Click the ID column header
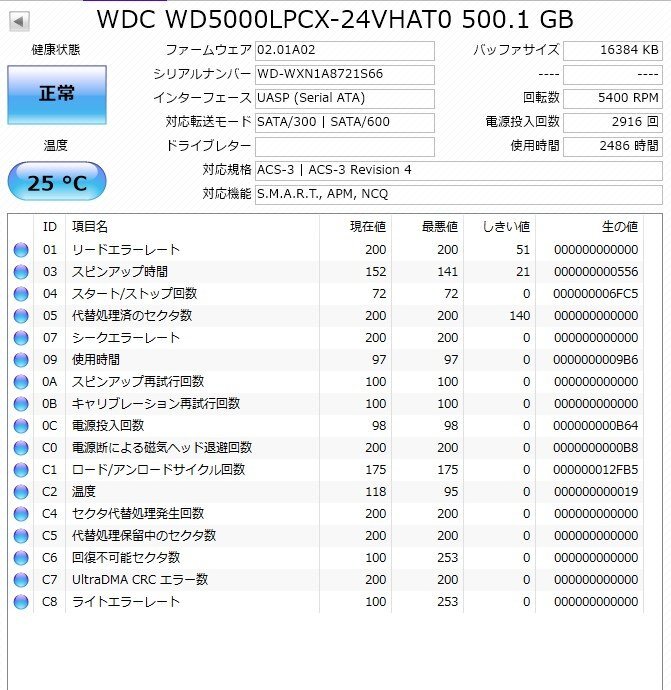This screenshot has width=671, height=690. pyautogui.click(x=50, y=227)
